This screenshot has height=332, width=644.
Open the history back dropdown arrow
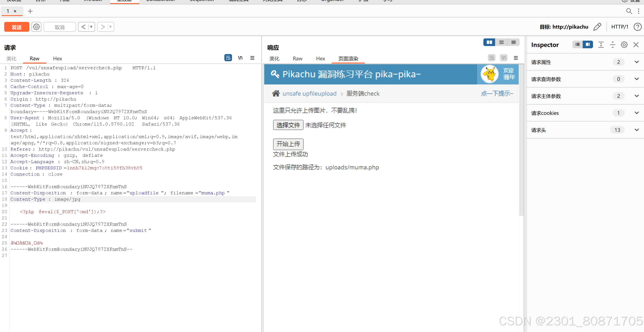pyautogui.click(x=91, y=27)
